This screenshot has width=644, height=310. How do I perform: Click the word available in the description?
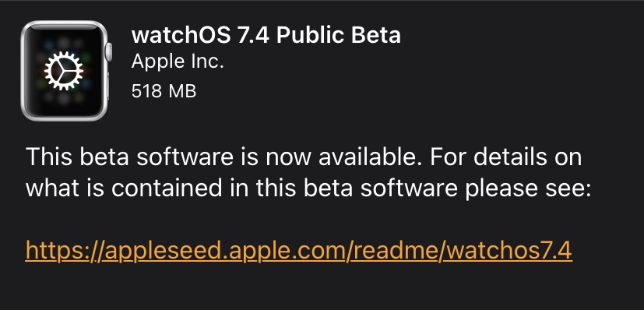pos(369,157)
